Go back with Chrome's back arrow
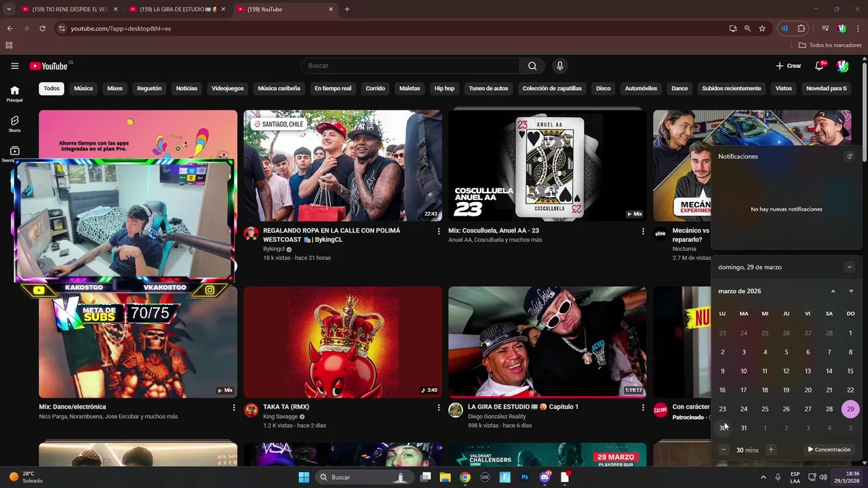The width and height of the screenshot is (868, 488). tap(9, 28)
